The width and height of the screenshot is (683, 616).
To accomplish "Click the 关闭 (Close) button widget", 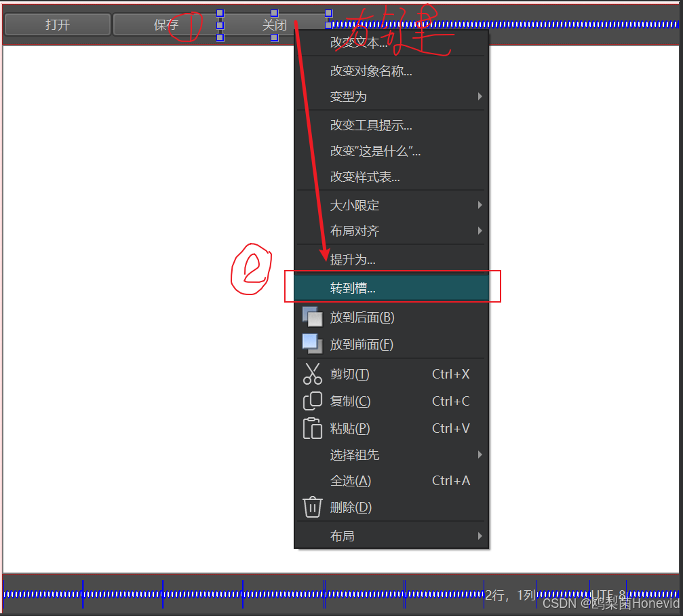I will (x=275, y=24).
